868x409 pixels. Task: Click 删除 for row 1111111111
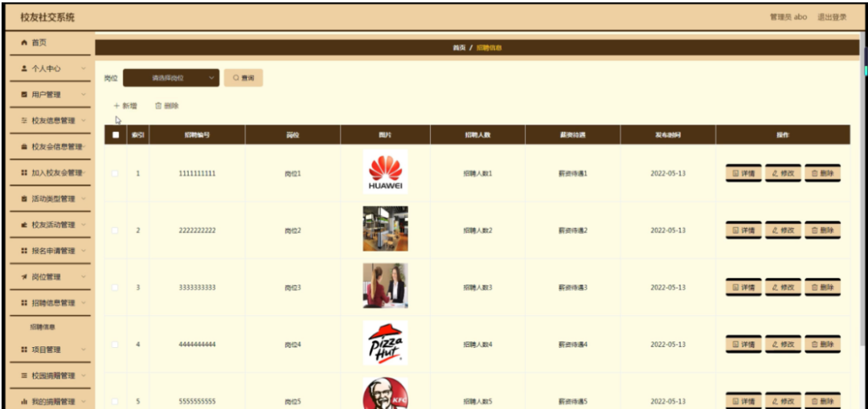tap(823, 174)
